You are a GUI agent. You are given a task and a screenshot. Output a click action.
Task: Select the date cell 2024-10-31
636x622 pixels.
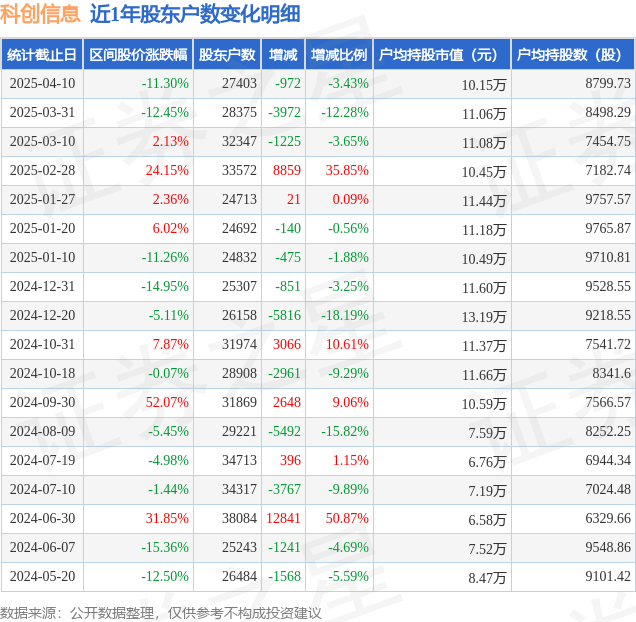click(43, 344)
